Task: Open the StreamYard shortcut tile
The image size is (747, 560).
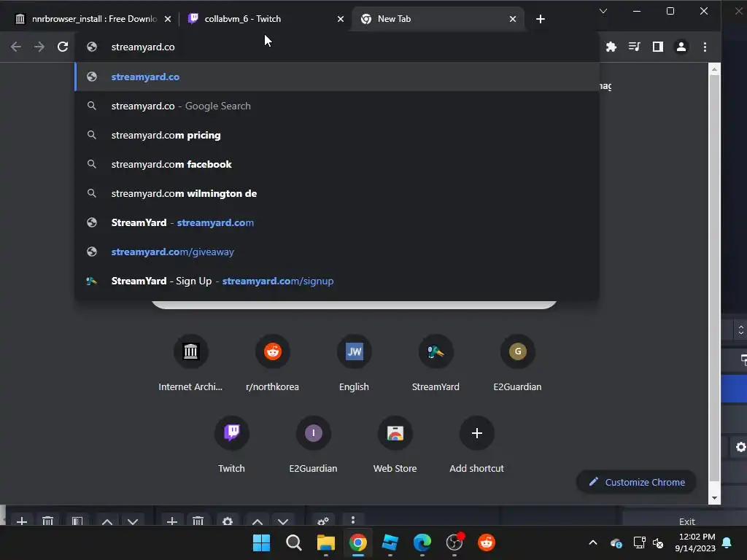Action: (x=436, y=363)
